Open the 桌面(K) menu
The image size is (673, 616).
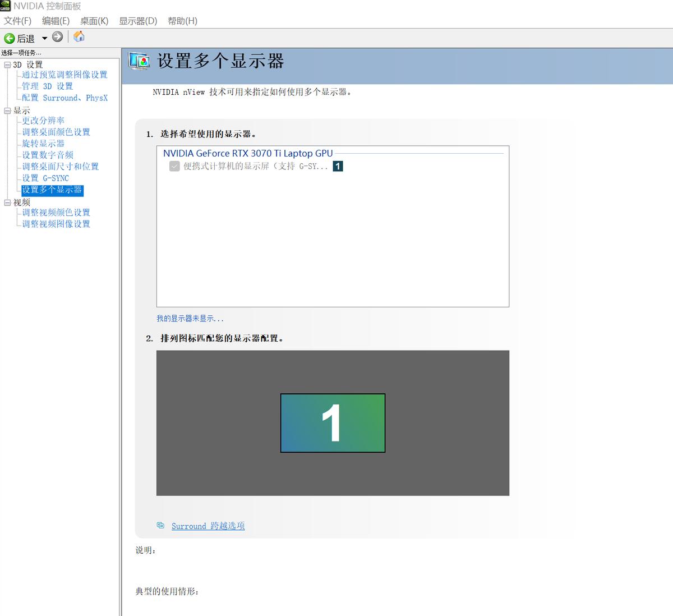tap(94, 21)
